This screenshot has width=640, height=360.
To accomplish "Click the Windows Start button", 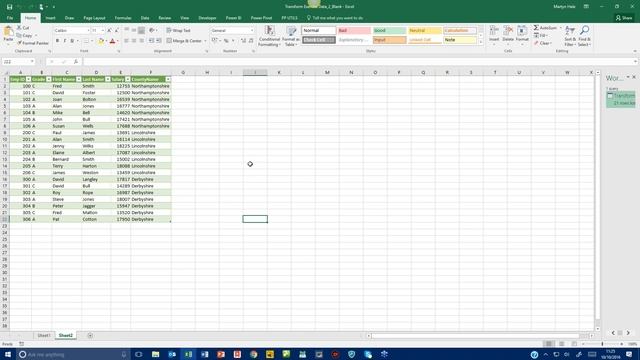I will (x=8, y=354).
